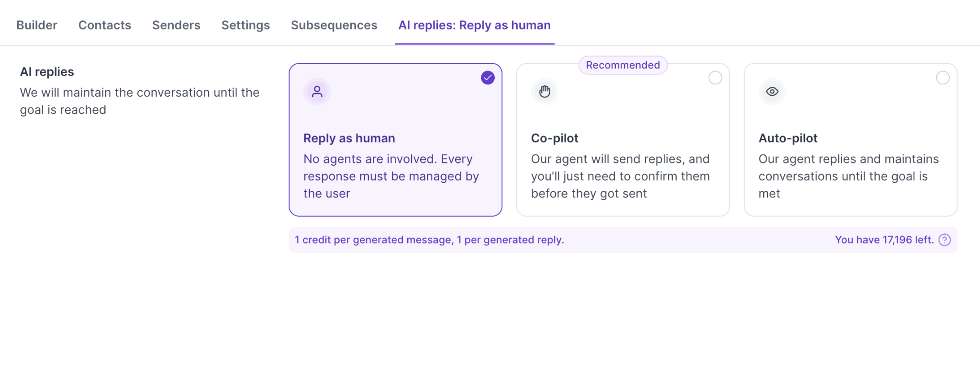
Task: Toggle the checked radio for Reply as human
Action: click(x=488, y=78)
